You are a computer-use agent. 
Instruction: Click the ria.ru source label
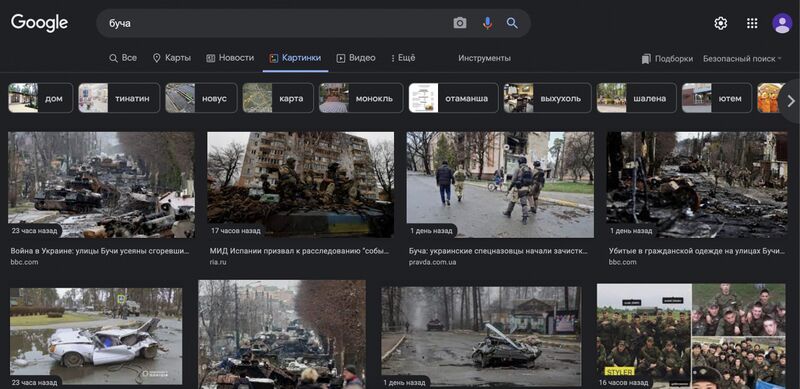click(x=218, y=262)
